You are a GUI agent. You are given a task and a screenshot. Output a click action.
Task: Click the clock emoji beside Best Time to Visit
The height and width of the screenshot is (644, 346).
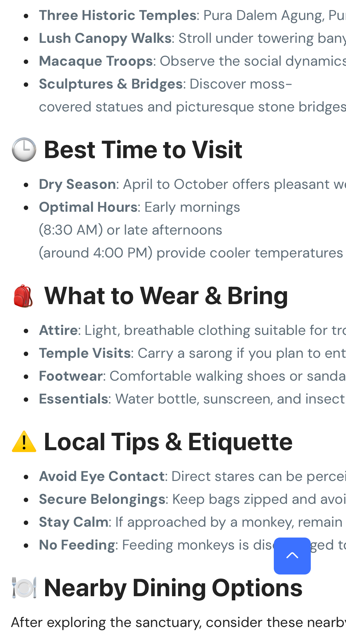pos(24,150)
